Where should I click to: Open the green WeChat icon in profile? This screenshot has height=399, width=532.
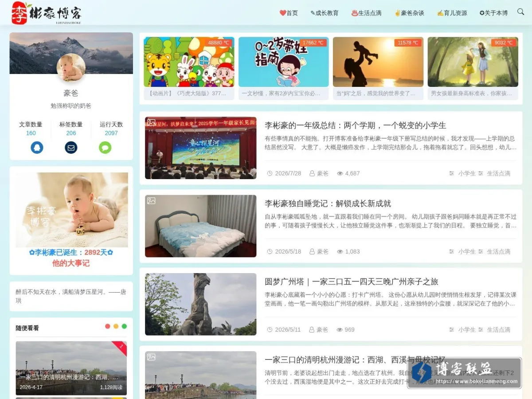[105, 148]
